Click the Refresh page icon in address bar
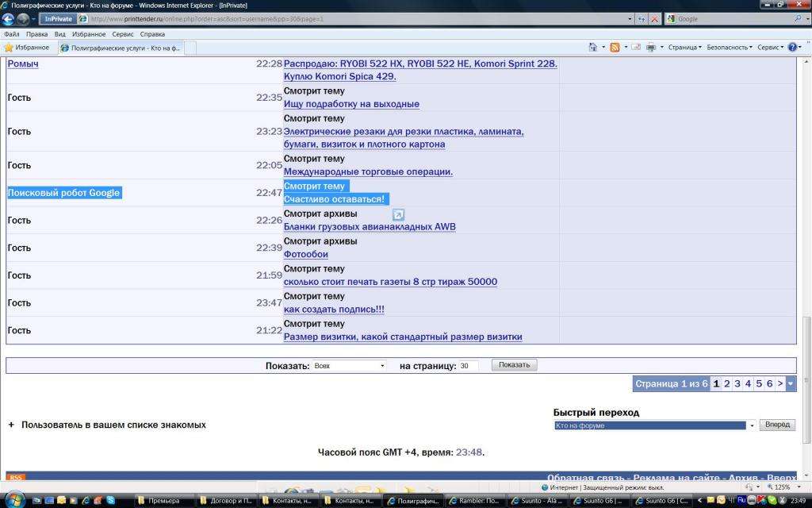 (641, 19)
